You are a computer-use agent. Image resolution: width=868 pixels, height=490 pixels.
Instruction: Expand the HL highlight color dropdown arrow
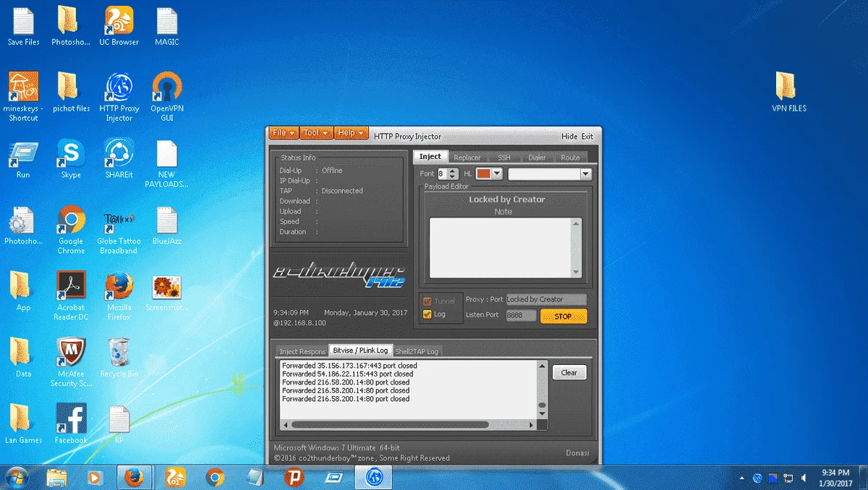(x=498, y=173)
